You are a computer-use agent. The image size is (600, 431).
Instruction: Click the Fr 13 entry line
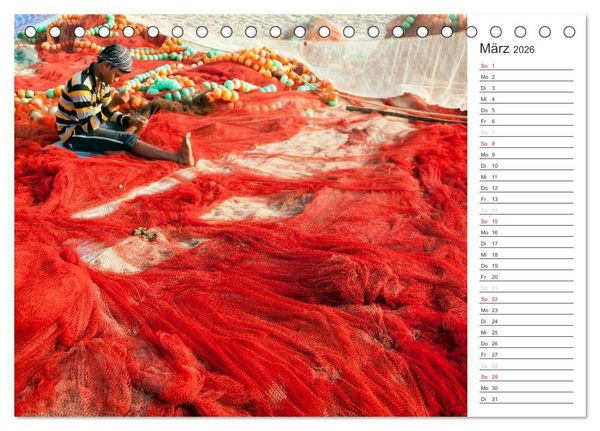pyautogui.click(x=527, y=199)
